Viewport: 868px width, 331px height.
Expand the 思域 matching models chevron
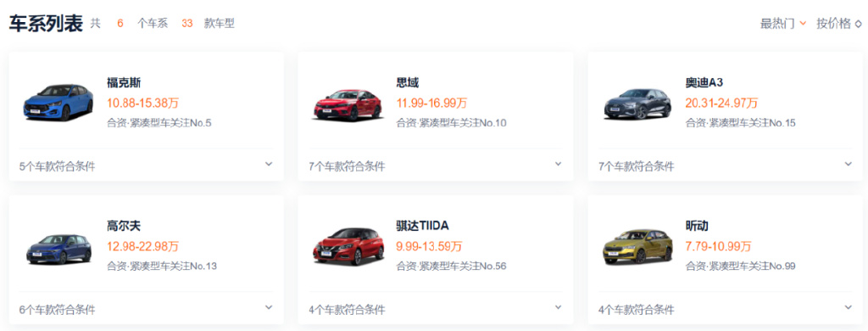coord(558,164)
